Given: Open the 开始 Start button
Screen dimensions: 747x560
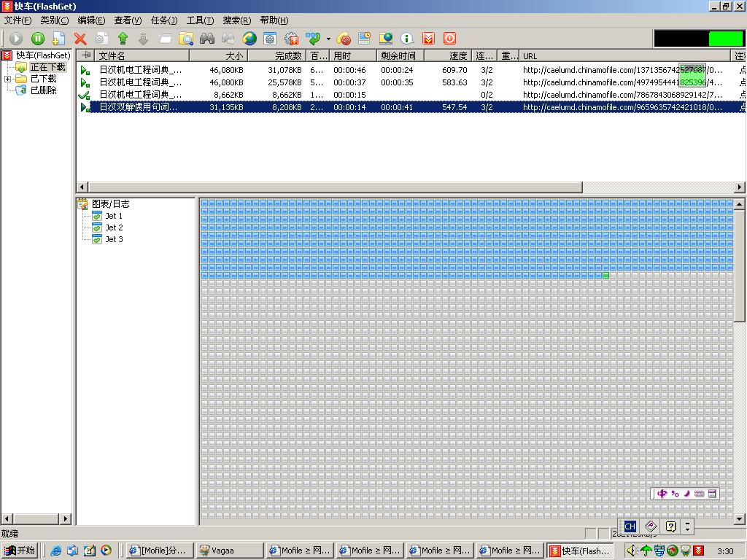Looking at the screenshot, I should click(x=20, y=551).
